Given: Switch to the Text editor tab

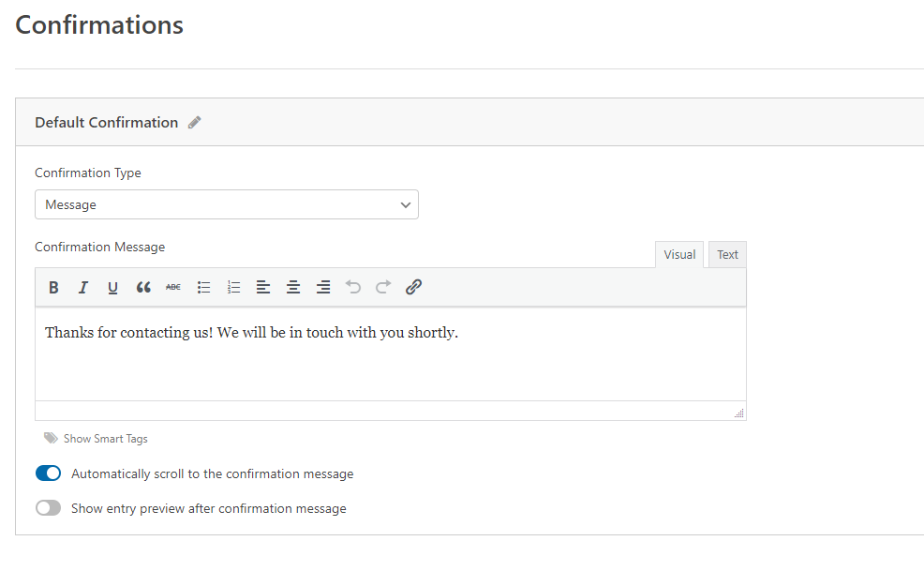Looking at the screenshot, I should [x=727, y=255].
